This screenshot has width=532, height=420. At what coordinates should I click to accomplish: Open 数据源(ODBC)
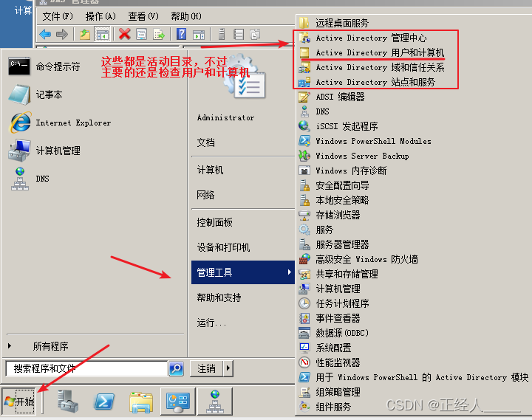point(333,333)
